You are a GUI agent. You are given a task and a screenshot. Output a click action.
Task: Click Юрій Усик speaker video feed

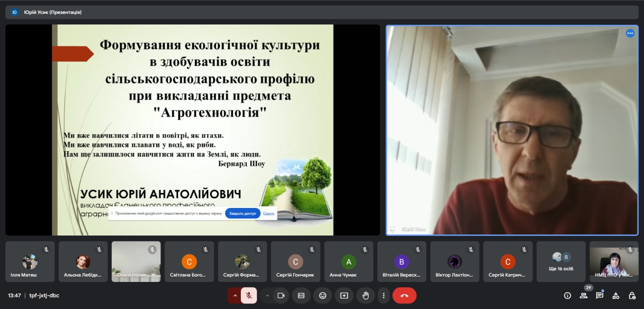512,130
